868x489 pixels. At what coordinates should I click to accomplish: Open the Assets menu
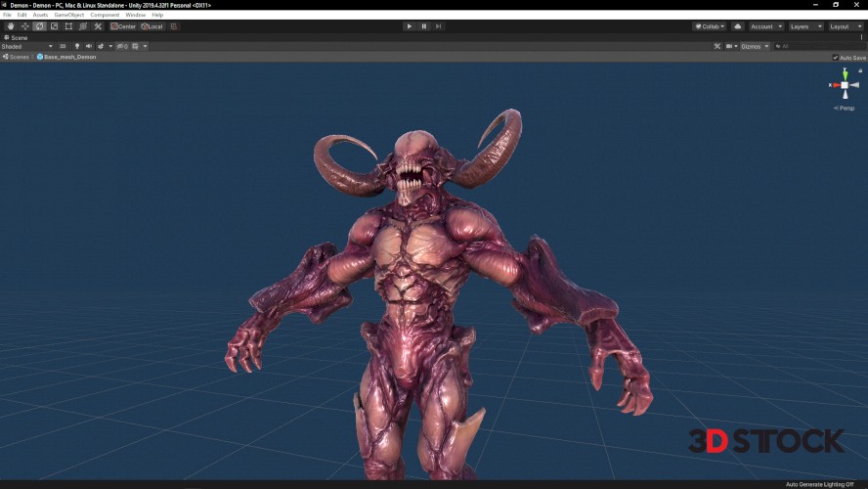coord(40,15)
